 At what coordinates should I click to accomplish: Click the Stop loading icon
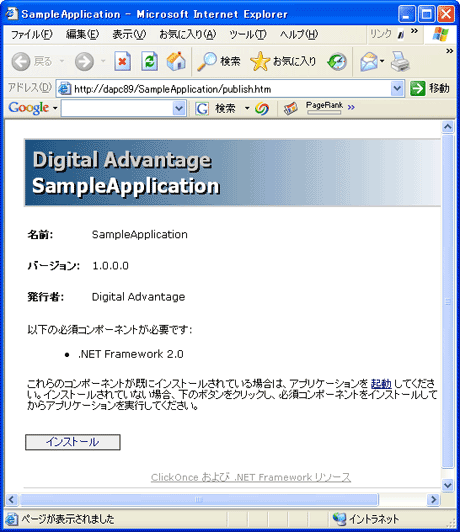pos(122,61)
